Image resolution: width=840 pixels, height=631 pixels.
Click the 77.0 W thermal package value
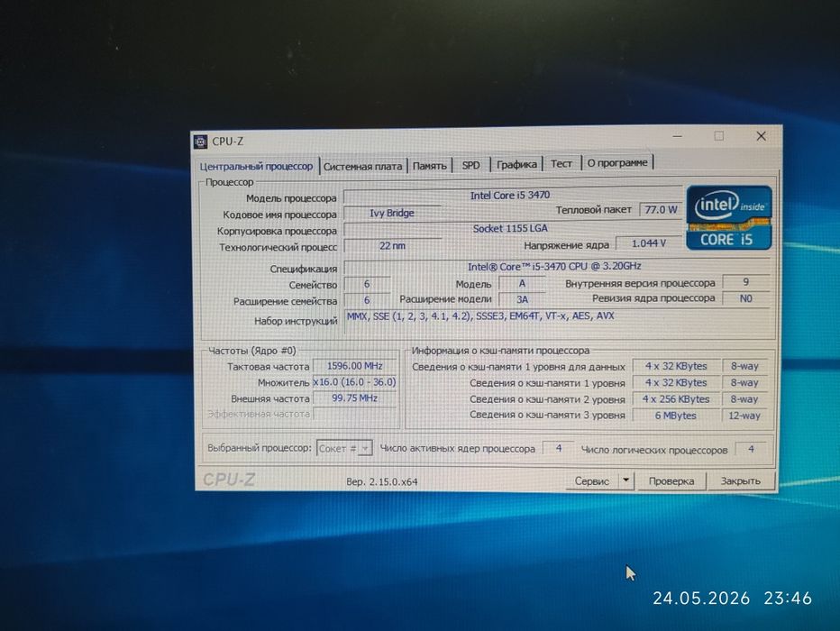tap(661, 209)
